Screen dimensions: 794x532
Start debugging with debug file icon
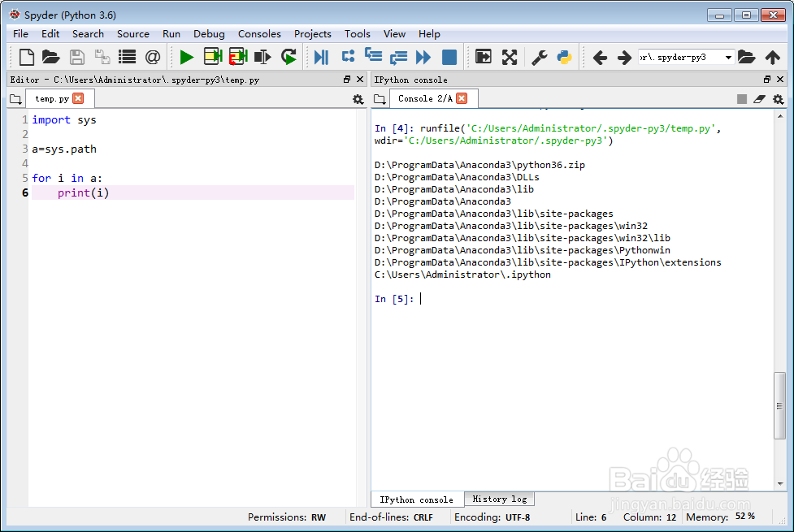(x=322, y=57)
